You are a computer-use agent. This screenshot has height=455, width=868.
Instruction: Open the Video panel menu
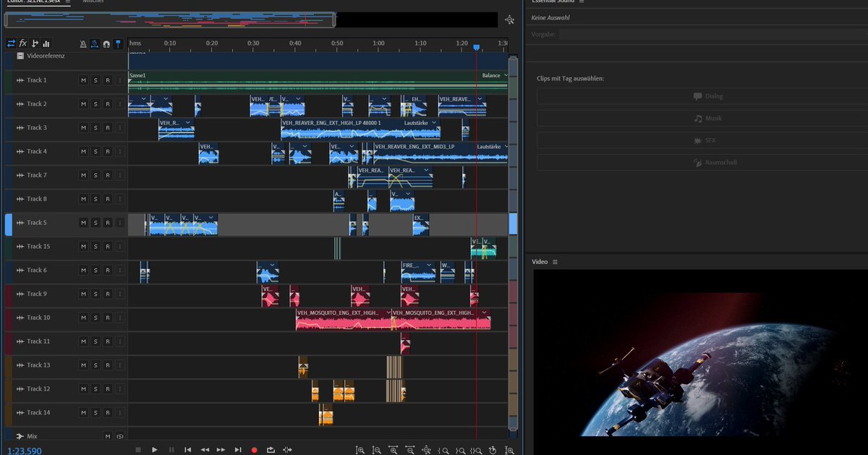click(554, 261)
